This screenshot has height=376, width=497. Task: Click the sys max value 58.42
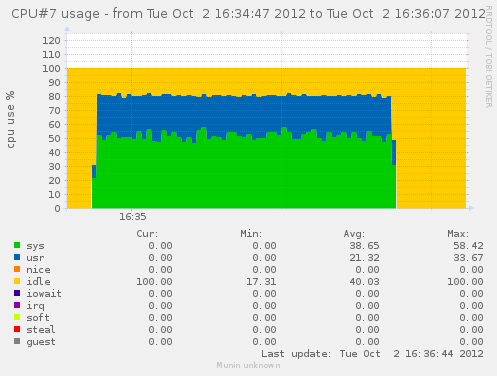[x=468, y=246]
